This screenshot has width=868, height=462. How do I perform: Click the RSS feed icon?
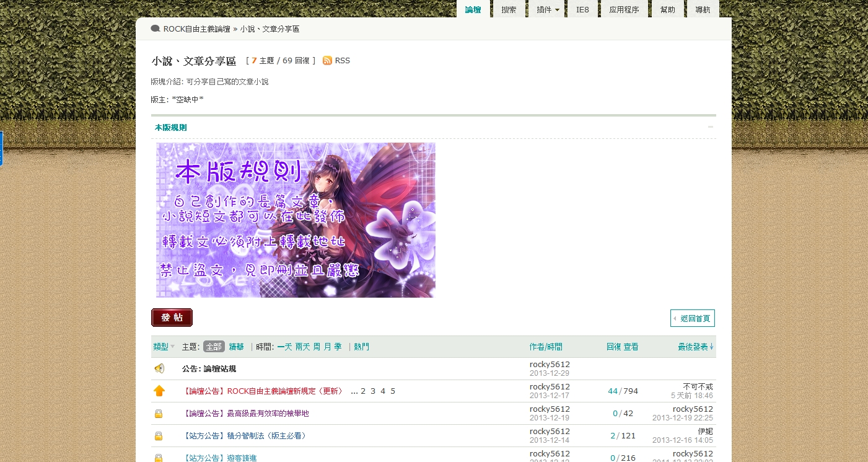[327, 61]
